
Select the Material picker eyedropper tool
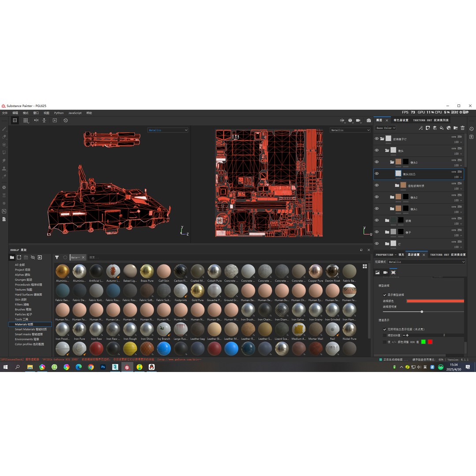click(4, 176)
